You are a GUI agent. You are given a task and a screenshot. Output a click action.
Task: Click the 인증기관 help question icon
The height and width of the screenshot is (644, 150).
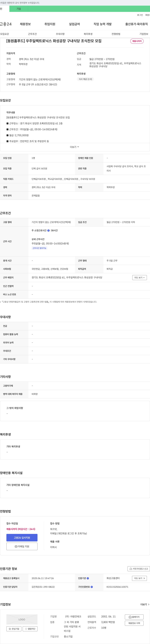coord(88,578)
